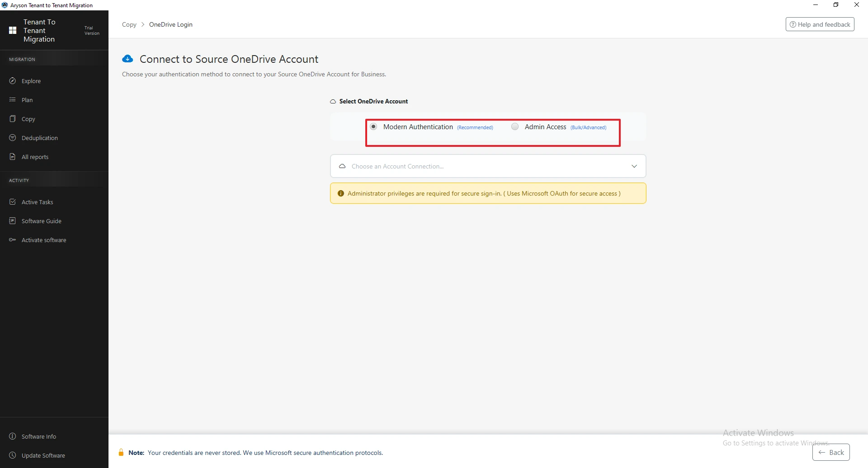Image resolution: width=868 pixels, height=468 pixels.
Task: Click the orange lock icon beside Note
Action: (121, 453)
